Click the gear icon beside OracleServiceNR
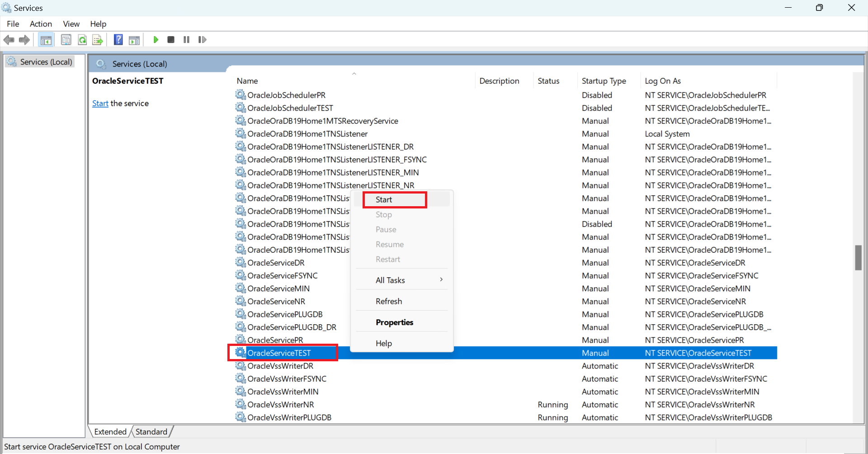 (241, 301)
